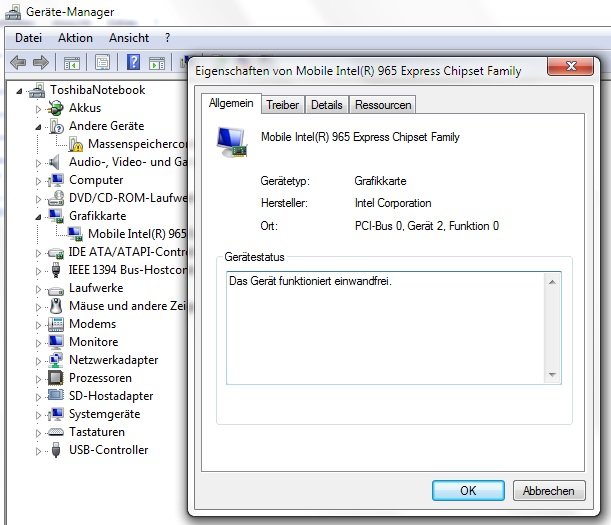This screenshot has width=611, height=525.
Task: Expand the Monitore tree node
Action: [38, 343]
